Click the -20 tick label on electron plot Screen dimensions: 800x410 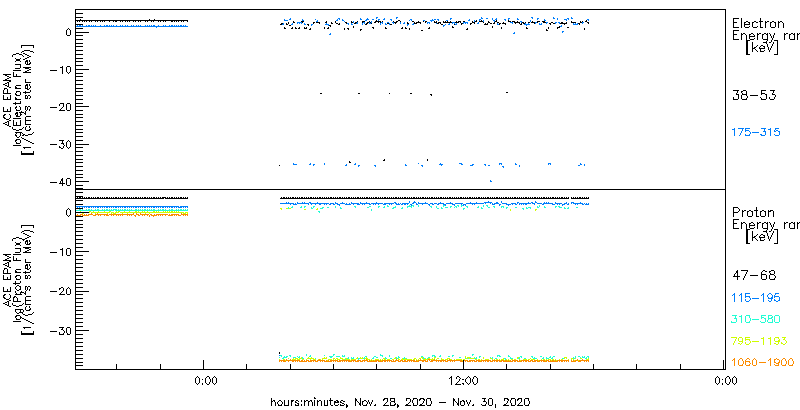point(61,107)
